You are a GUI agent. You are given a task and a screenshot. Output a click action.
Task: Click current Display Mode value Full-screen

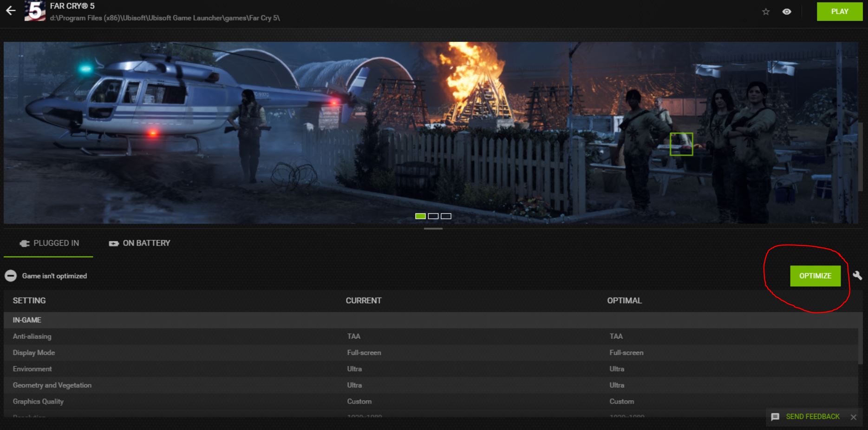pyautogui.click(x=364, y=353)
